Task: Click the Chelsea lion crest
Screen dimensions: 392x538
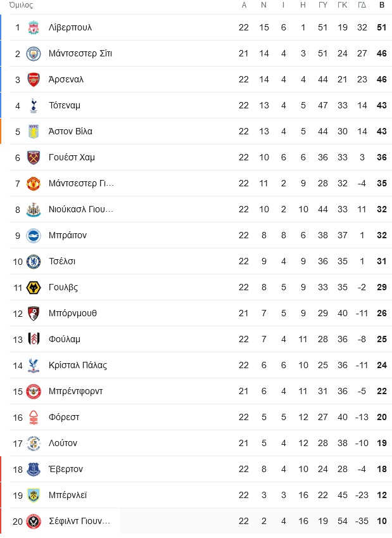Action: click(34, 262)
